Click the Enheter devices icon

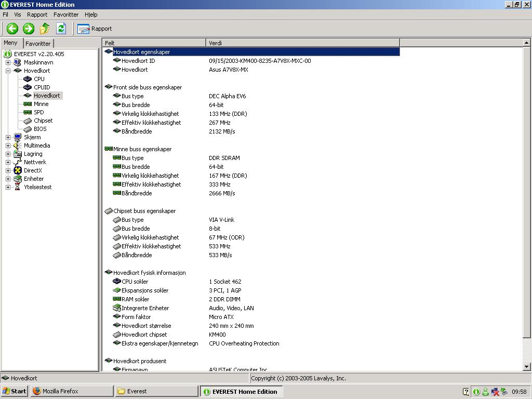18,179
